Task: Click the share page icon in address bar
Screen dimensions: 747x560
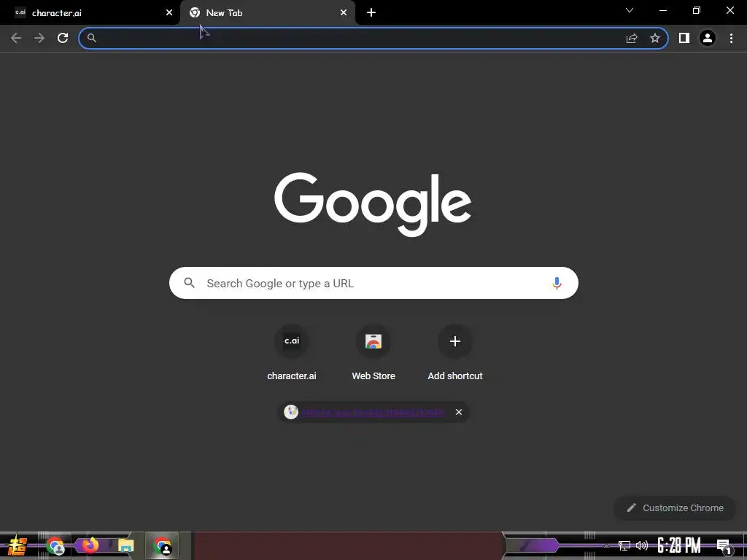Action: point(632,38)
